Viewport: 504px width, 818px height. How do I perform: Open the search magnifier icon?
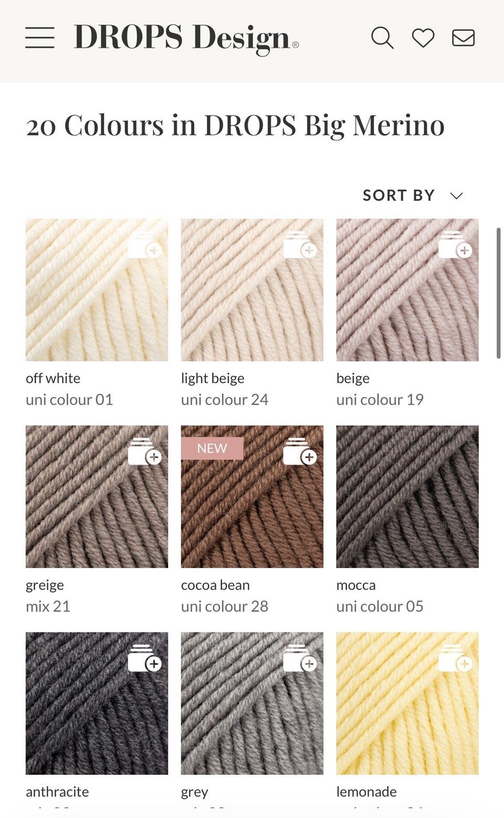(382, 38)
